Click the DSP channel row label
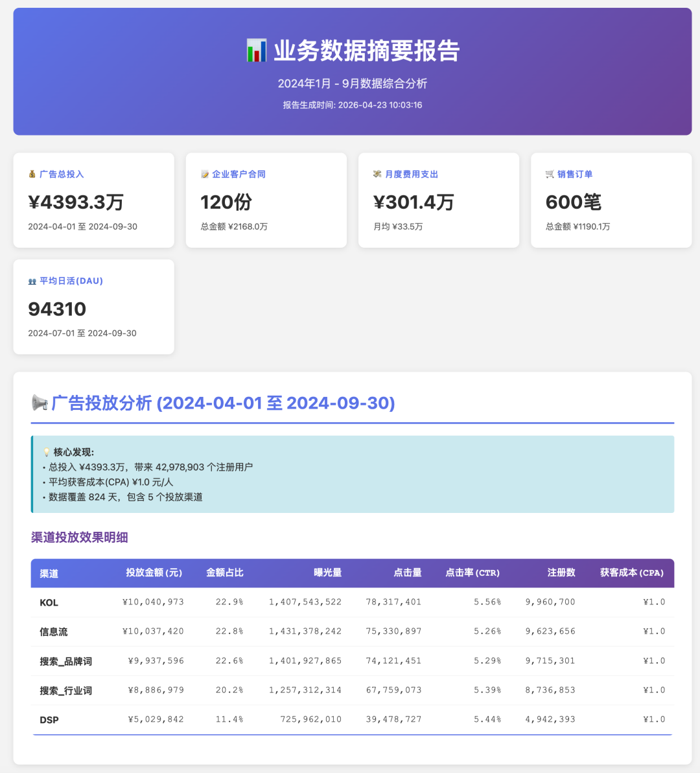The image size is (700, 773). click(x=49, y=720)
